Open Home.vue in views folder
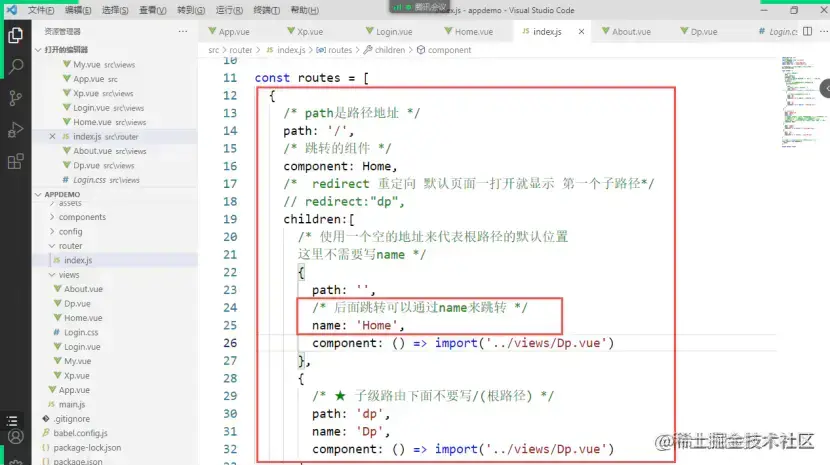The height and width of the screenshot is (466, 830). pos(83,318)
